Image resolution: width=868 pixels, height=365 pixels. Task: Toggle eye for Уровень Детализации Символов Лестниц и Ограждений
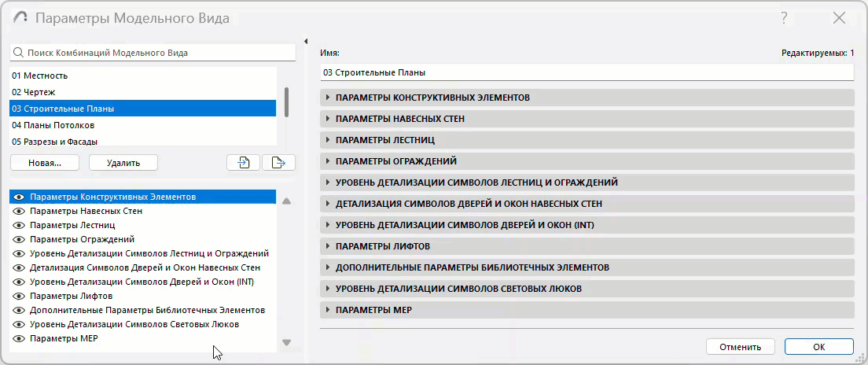[20, 253]
